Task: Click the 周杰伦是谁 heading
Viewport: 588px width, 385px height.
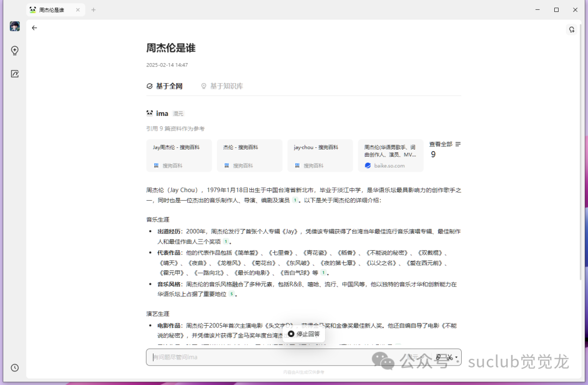Action: (x=171, y=48)
